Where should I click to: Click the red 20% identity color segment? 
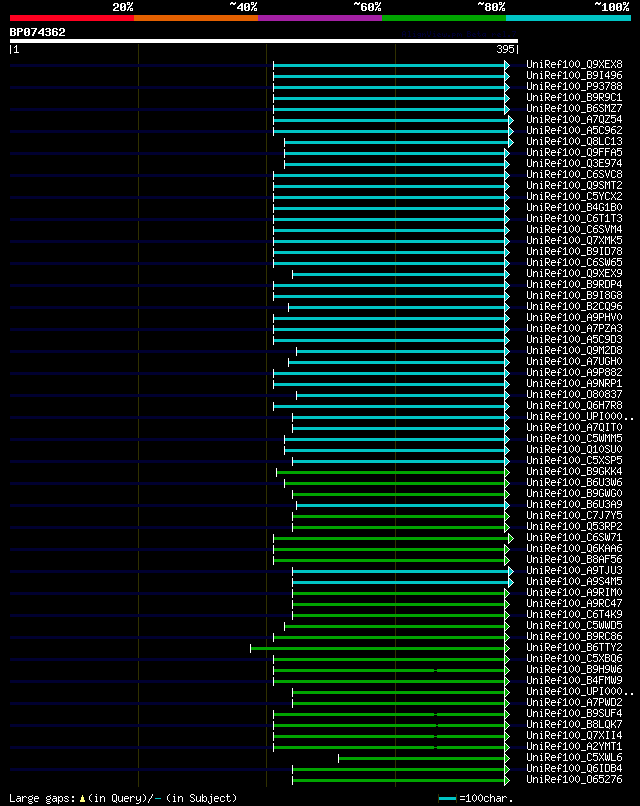point(71,18)
